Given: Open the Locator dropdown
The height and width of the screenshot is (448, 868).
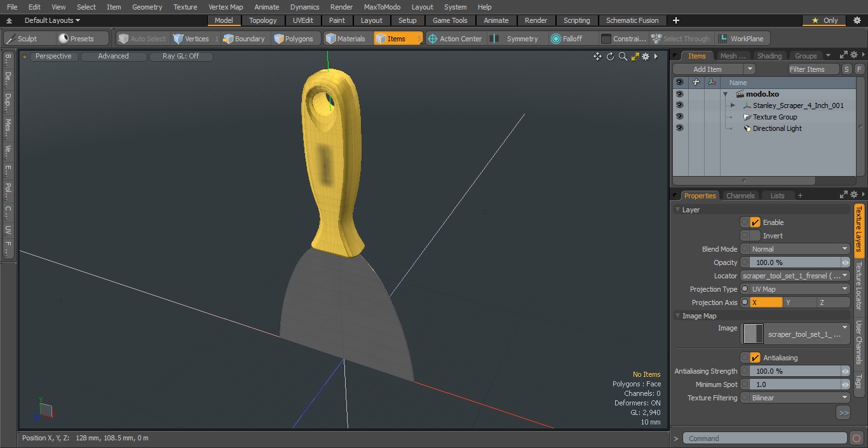Looking at the screenshot, I should pos(796,276).
